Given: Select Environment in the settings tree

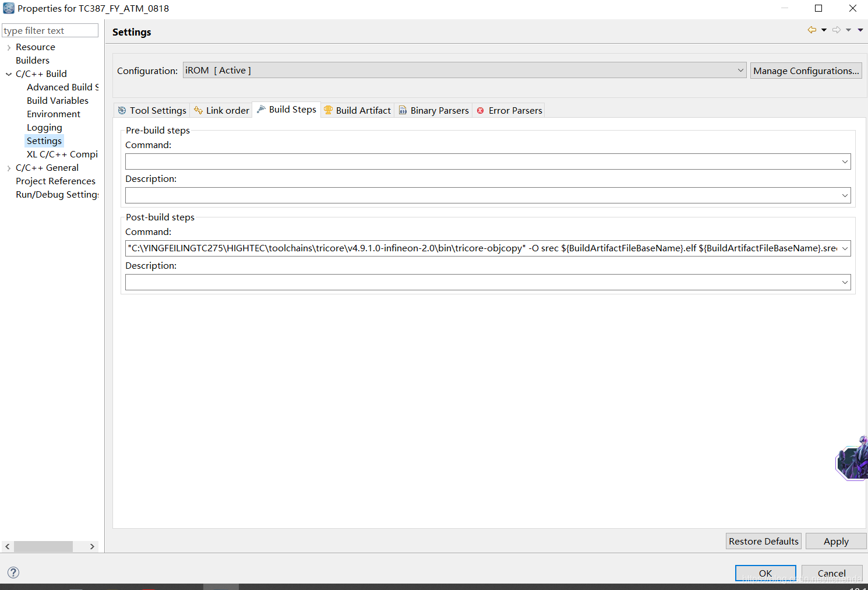Looking at the screenshot, I should coord(54,114).
